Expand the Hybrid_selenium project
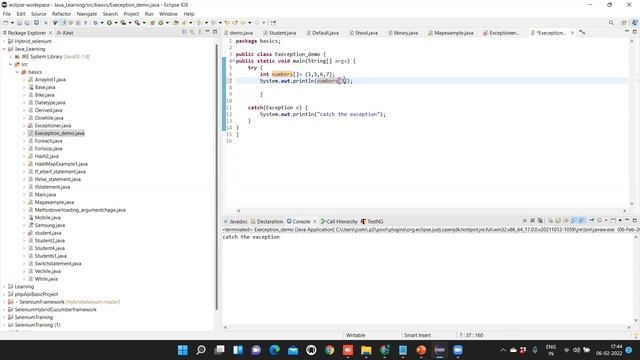 pos(4,41)
